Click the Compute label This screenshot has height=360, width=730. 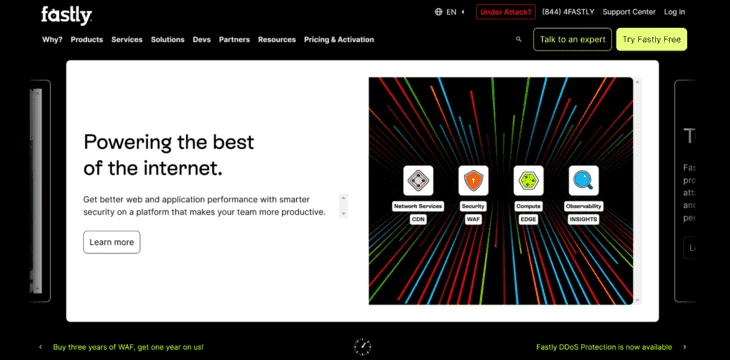pyautogui.click(x=528, y=206)
